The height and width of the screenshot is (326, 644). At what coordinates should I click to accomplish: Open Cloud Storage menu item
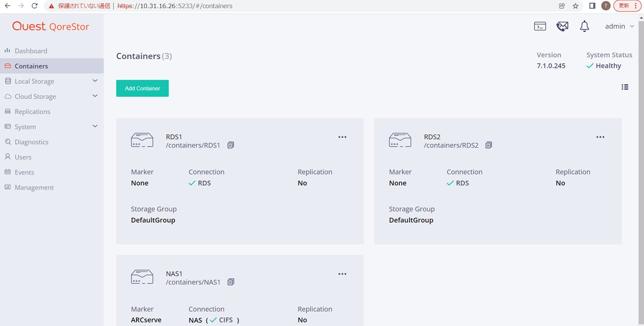pos(35,96)
